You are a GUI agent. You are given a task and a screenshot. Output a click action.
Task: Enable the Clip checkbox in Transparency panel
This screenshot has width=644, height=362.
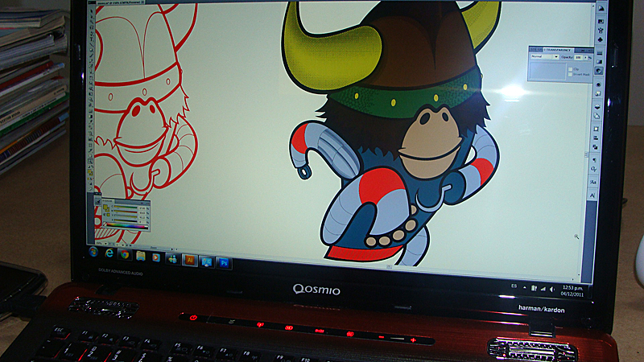click(570, 69)
